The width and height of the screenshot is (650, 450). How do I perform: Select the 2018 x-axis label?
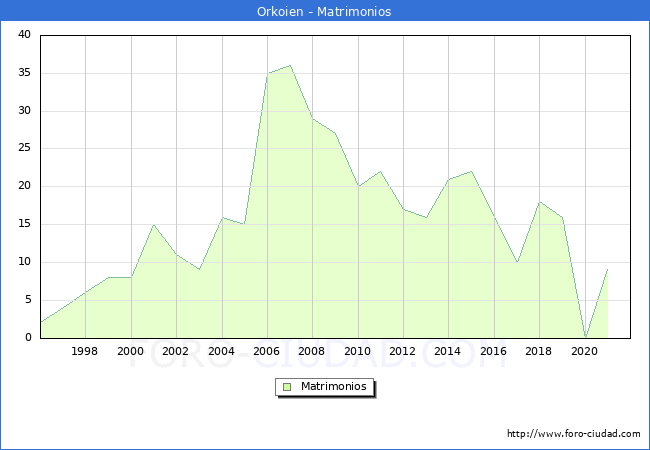point(539,351)
